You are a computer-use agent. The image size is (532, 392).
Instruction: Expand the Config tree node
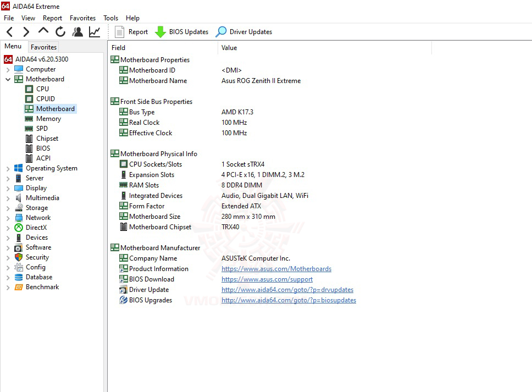[x=8, y=268]
